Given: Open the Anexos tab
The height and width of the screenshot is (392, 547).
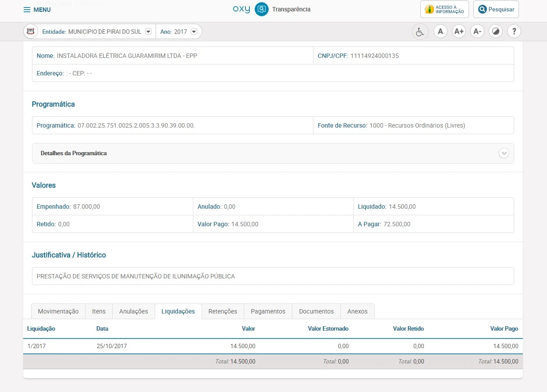Looking at the screenshot, I should coord(357,311).
